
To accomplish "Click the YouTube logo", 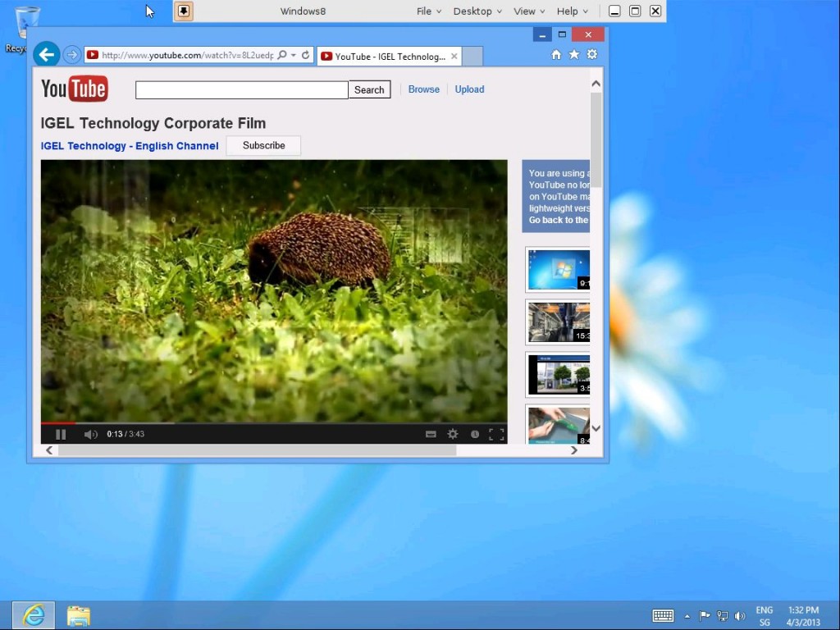I will tap(74, 89).
